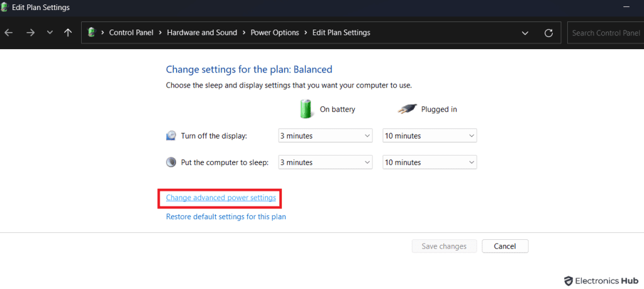Click the 'Change settings for the plan: Balanced' heading

249,69
